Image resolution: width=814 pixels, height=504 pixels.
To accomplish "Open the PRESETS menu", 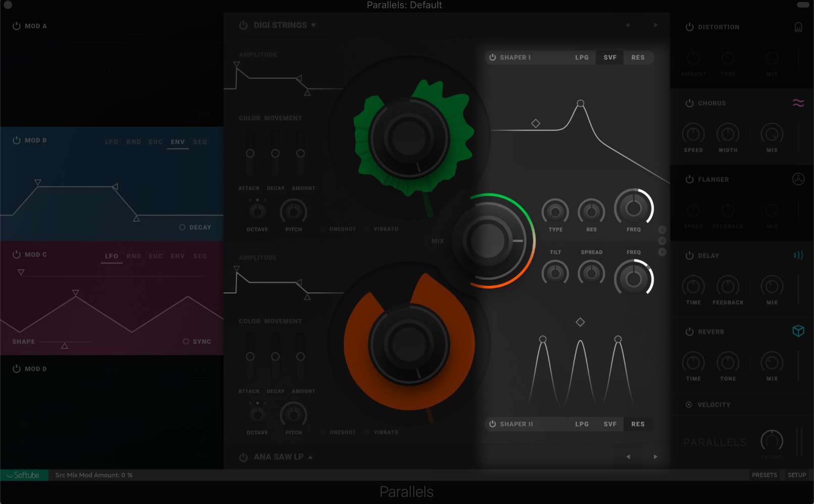I will 765,475.
